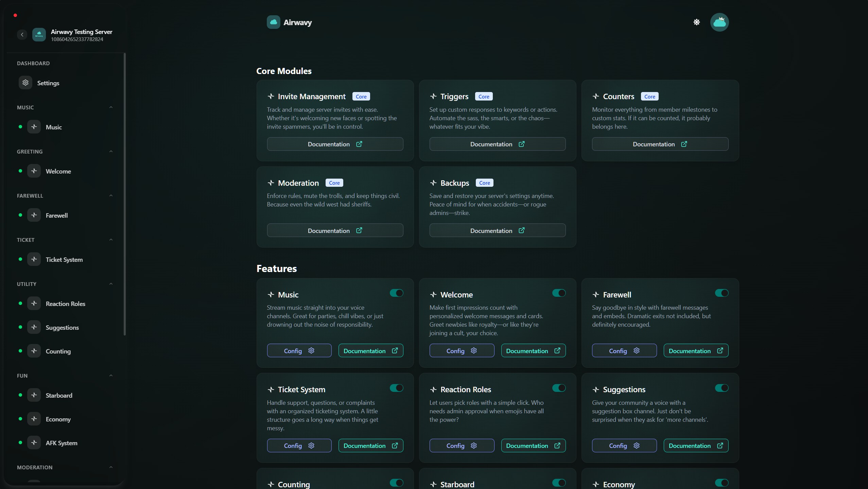Select Reaction Roles in the sidebar
868x489 pixels.
pyautogui.click(x=65, y=304)
